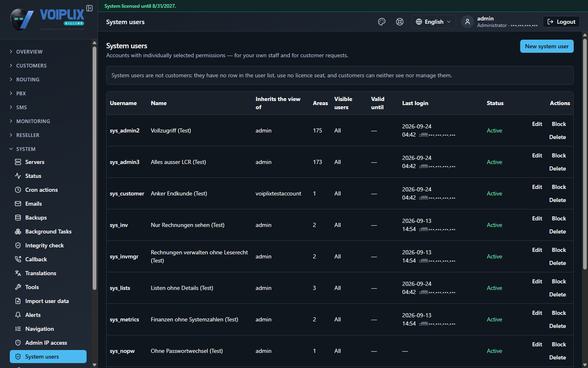Image resolution: width=588 pixels, height=368 pixels.
Task: Open Admin IP access in sidebar
Action: (x=48, y=343)
